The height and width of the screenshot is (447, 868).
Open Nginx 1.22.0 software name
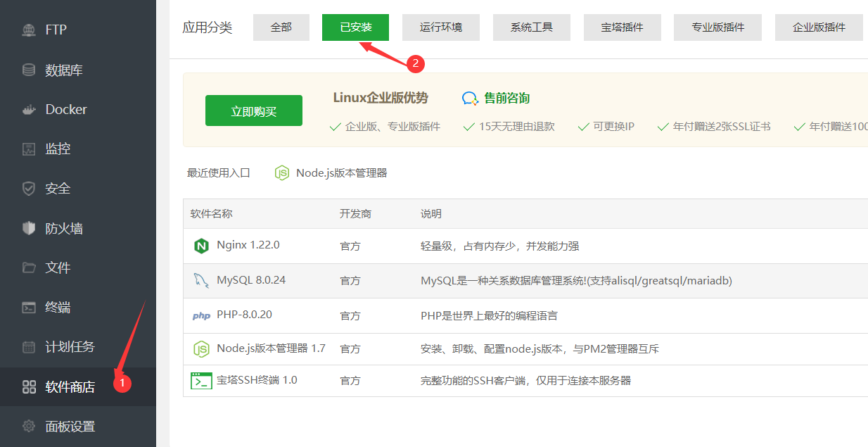point(248,245)
